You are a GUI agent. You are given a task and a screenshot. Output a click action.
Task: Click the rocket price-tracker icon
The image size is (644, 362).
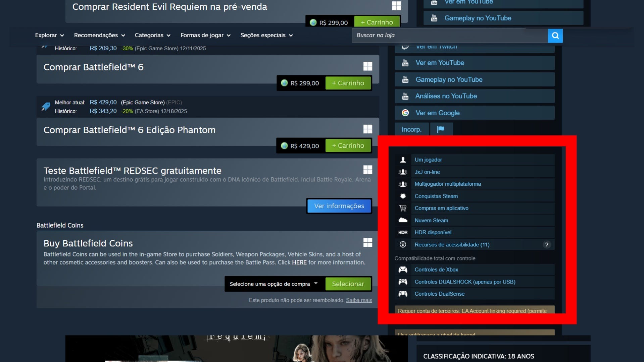46,107
